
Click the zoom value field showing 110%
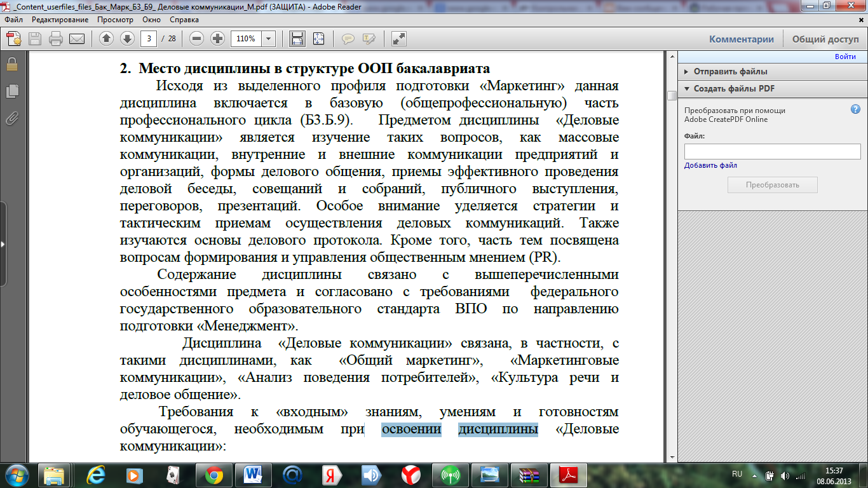[246, 39]
